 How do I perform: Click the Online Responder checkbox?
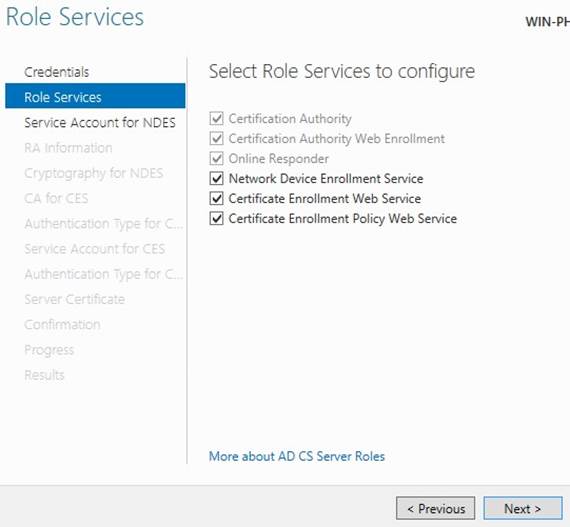tap(216, 158)
